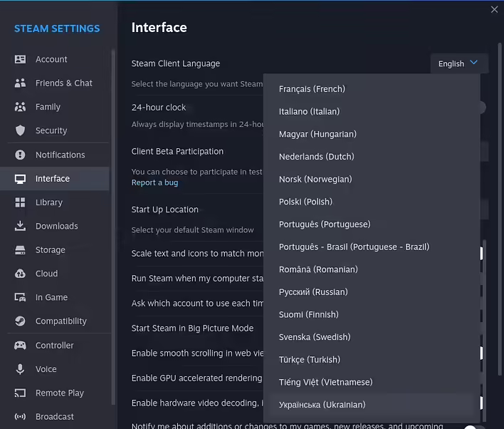This screenshot has height=429, width=504.
Task: Click the sidebar category list scrollbar
Action: pyautogui.click(x=113, y=227)
